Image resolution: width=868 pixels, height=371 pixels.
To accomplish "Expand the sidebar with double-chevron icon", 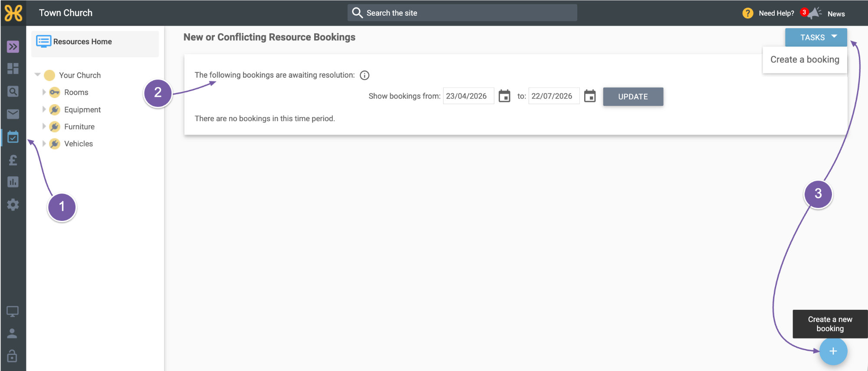I will 13,46.
